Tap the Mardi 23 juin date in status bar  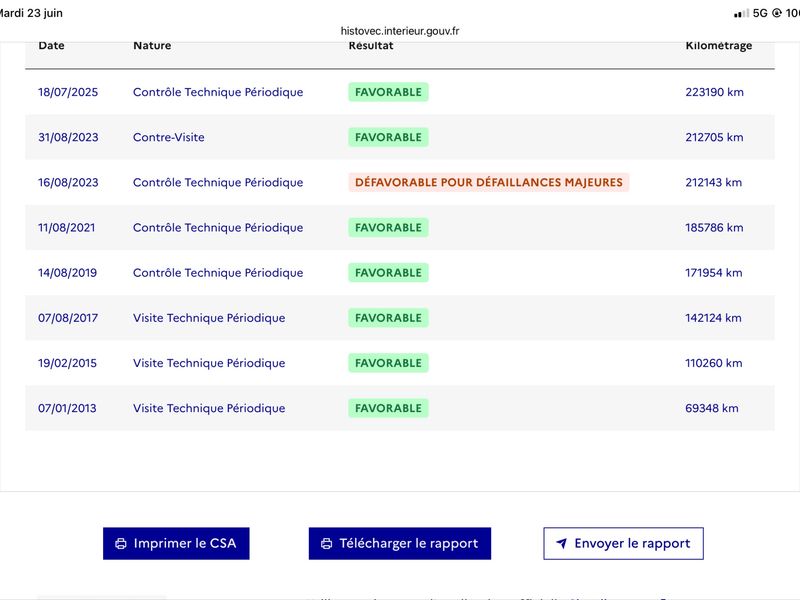click(x=31, y=13)
